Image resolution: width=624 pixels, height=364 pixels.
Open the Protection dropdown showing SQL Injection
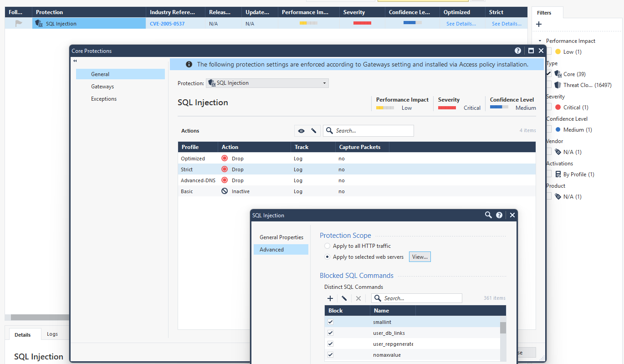pos(267,83)
